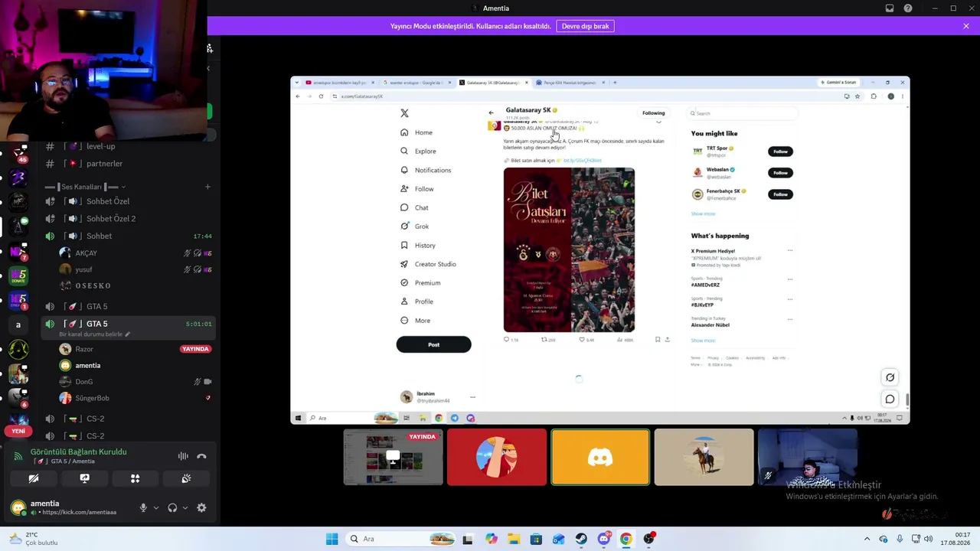The width and height of the screenshot is (980, 551).
Task: Click Following button on Galatasaray SK profile
Action: tap(654, 113)
